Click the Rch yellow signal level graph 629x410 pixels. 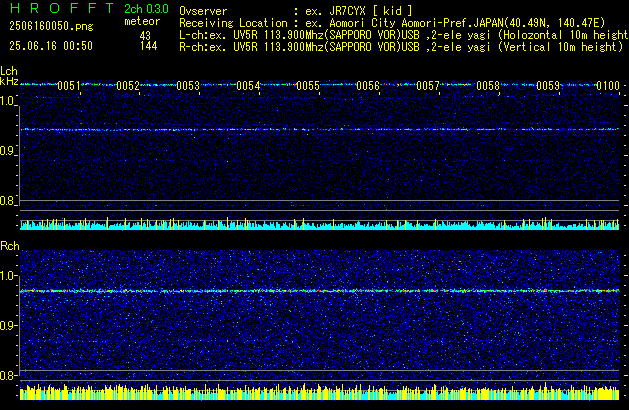[320, 392]
